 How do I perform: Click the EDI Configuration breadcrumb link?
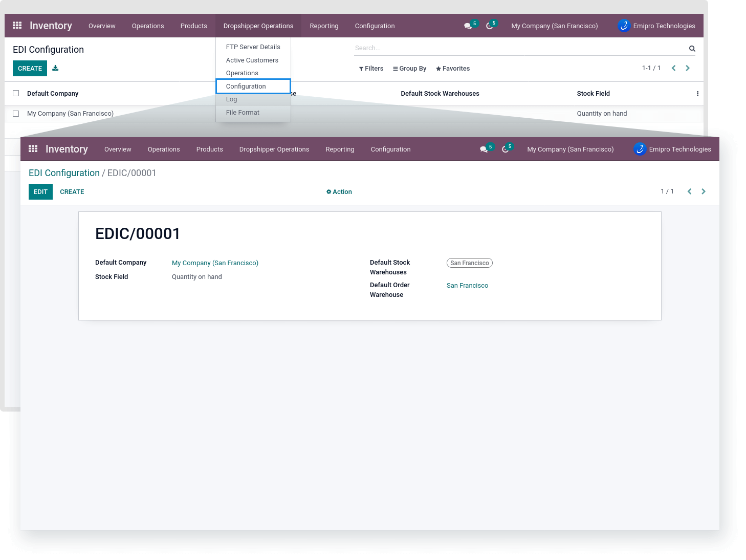(64, 173)
